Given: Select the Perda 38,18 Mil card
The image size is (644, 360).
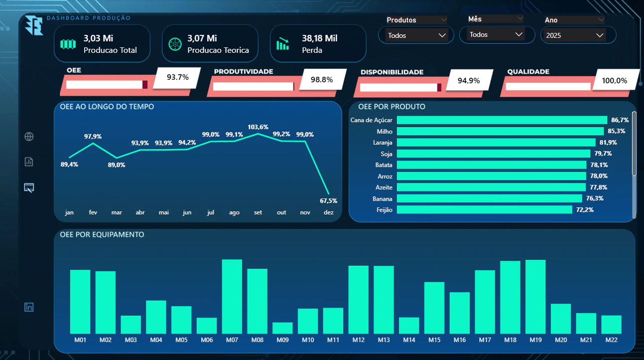Looking at the screenshot, I should click(x=318, y=44).
